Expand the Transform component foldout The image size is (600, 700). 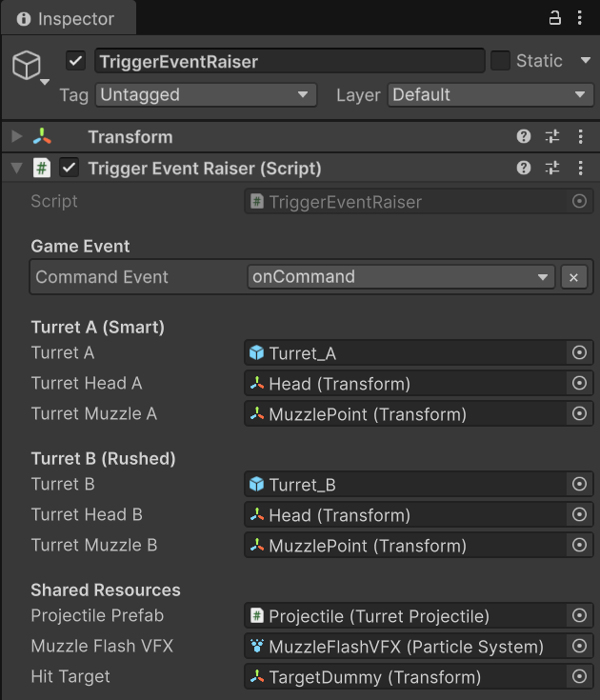point(16,137)
